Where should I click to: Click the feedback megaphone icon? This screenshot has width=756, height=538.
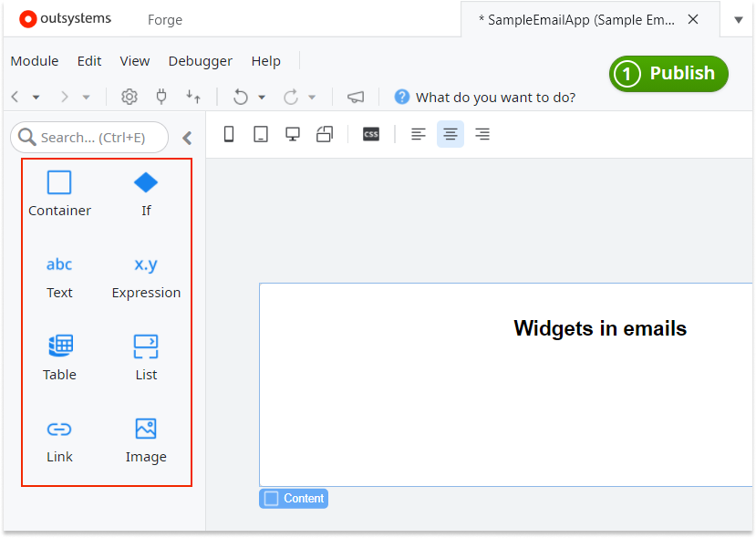[355, 96]
